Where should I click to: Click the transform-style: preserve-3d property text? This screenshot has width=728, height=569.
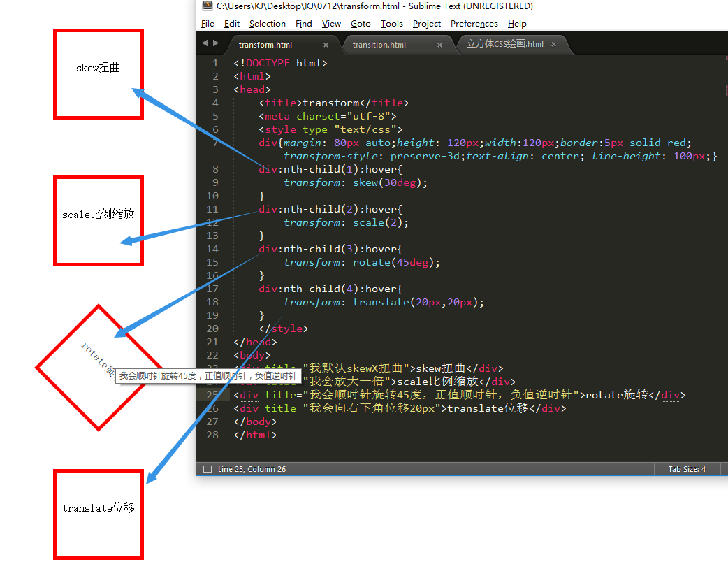pos(372,156)
